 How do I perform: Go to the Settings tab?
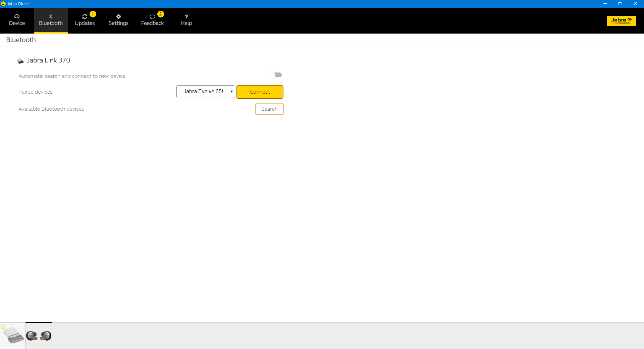pyautogui.click(x=118, y=20)
